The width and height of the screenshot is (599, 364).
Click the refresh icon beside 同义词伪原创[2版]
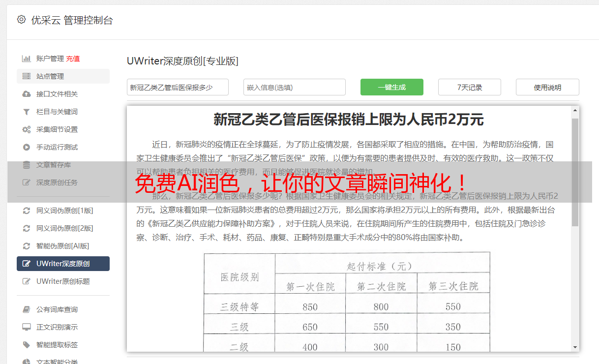[27, 228]
